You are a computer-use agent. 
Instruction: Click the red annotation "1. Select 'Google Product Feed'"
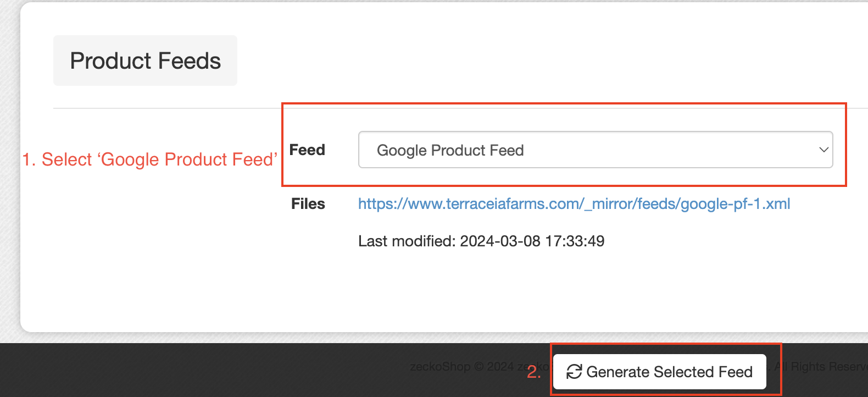pyautogui.click(x=150, y=159)
